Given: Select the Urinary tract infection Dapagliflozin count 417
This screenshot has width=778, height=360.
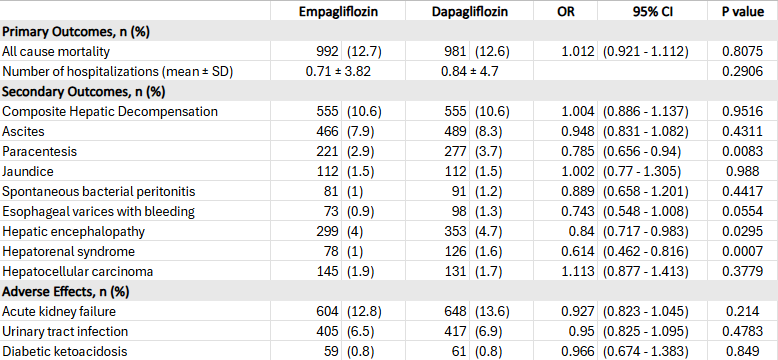Looking at the screenshot, I should coord(456,331).
